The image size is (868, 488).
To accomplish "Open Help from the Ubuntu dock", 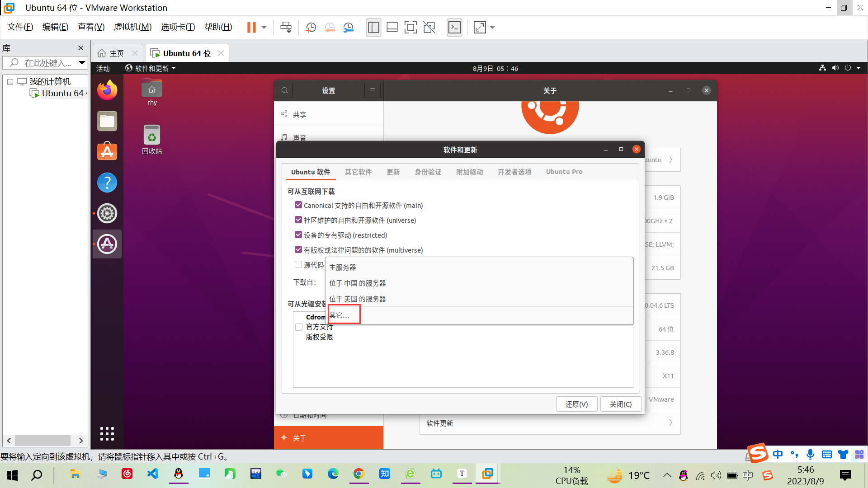I will coord(107,183).
